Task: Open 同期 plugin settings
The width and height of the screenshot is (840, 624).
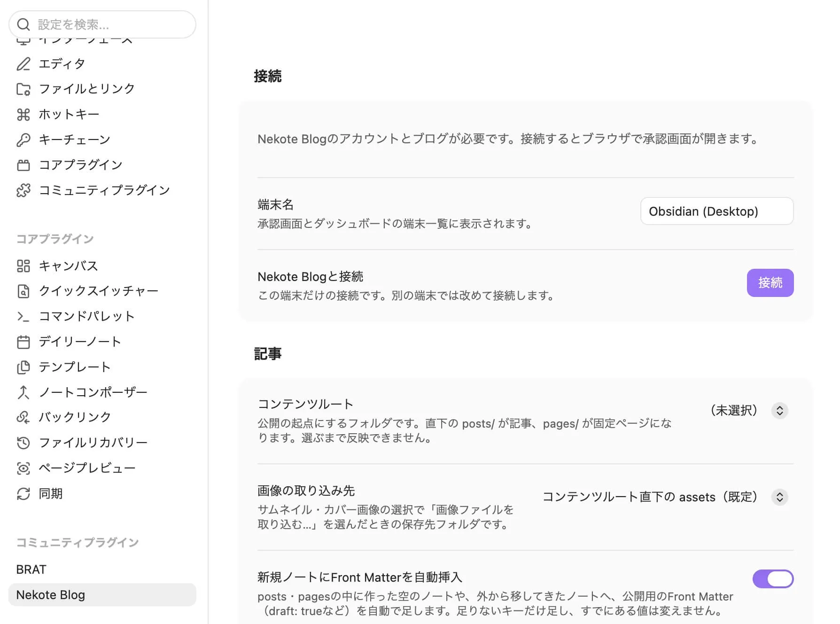Action: pyautogui.click(x=102, y=494)
